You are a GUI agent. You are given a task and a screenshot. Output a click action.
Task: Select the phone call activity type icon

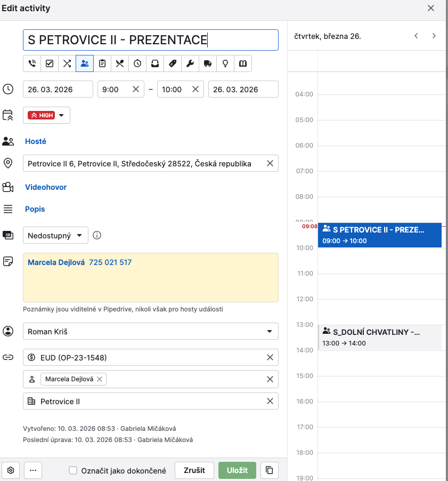32,63
